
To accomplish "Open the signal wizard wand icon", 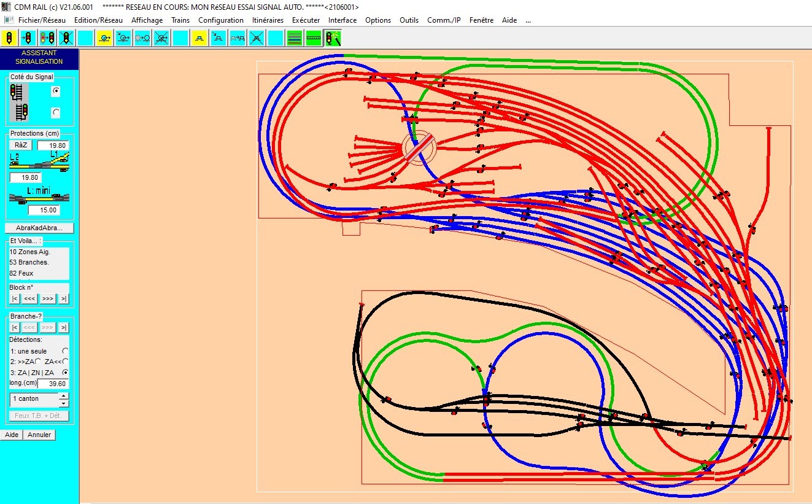I will [333, 38].
